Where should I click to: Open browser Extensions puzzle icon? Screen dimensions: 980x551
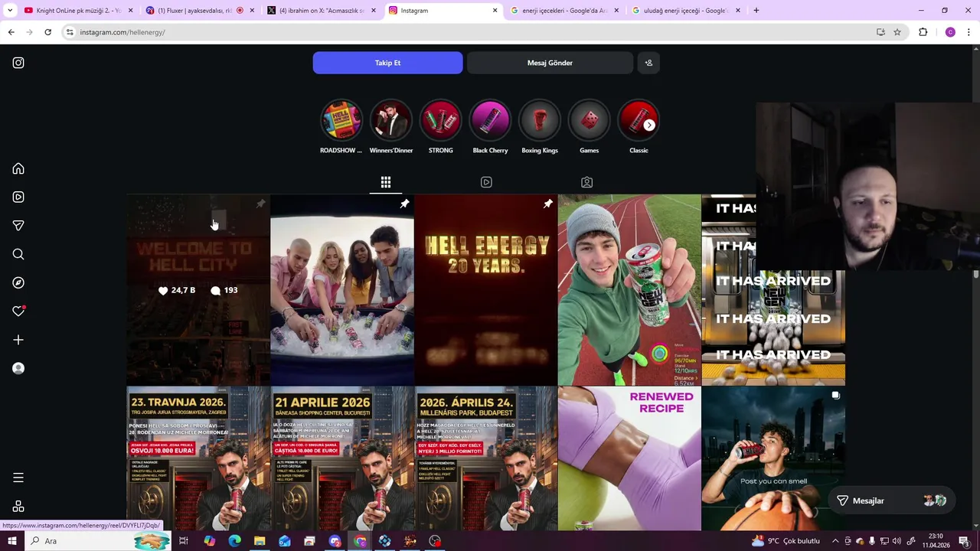click(923, 32)
